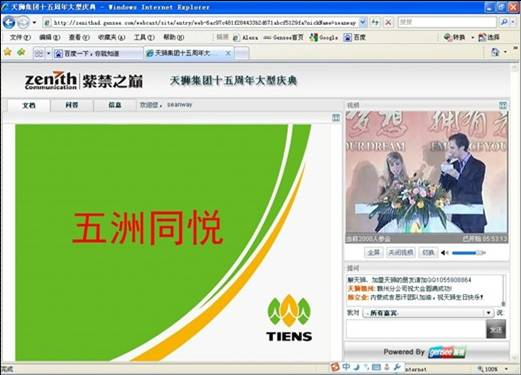521x375 pixels.
Task: Open the 查看(V) menu
Action: point(79,37)
